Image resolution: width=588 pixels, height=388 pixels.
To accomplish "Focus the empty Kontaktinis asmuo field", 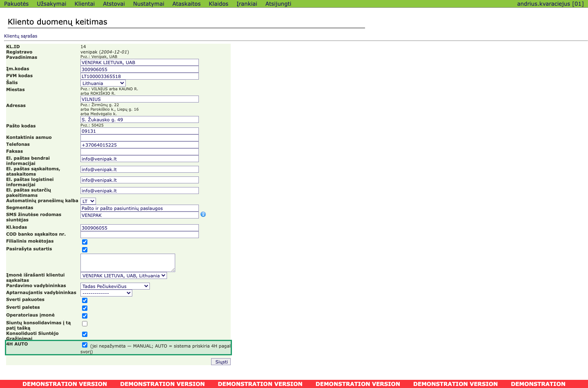I will [x=140, y=138].
